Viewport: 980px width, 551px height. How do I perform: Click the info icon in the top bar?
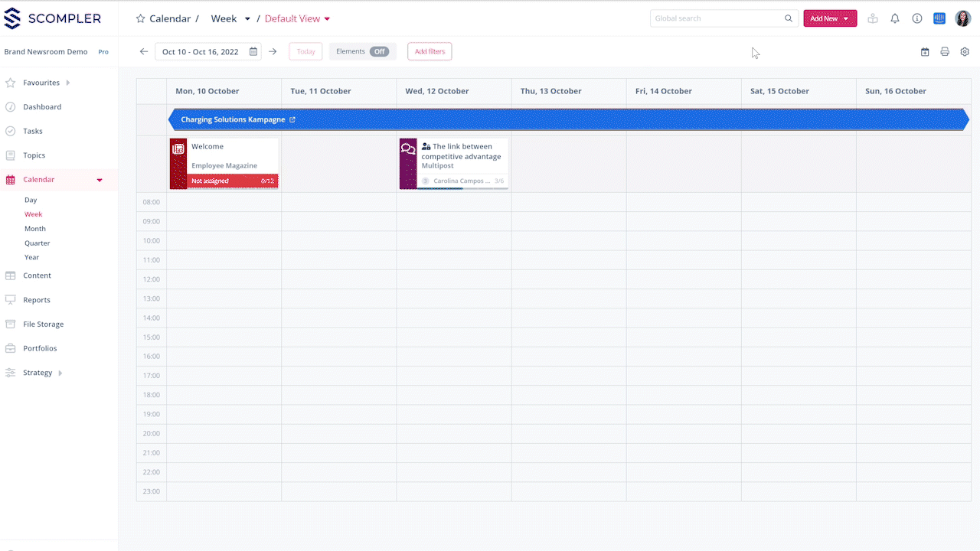pos(916,18)
